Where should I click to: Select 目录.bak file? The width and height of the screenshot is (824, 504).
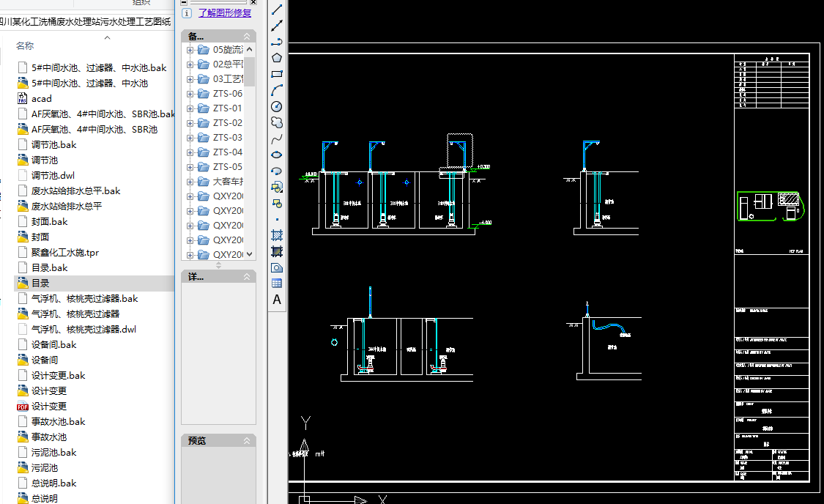point(49,267)
